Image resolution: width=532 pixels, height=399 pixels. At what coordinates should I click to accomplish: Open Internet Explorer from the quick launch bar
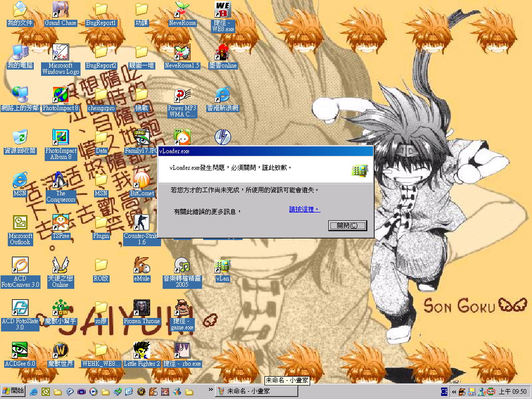point(34,391)
